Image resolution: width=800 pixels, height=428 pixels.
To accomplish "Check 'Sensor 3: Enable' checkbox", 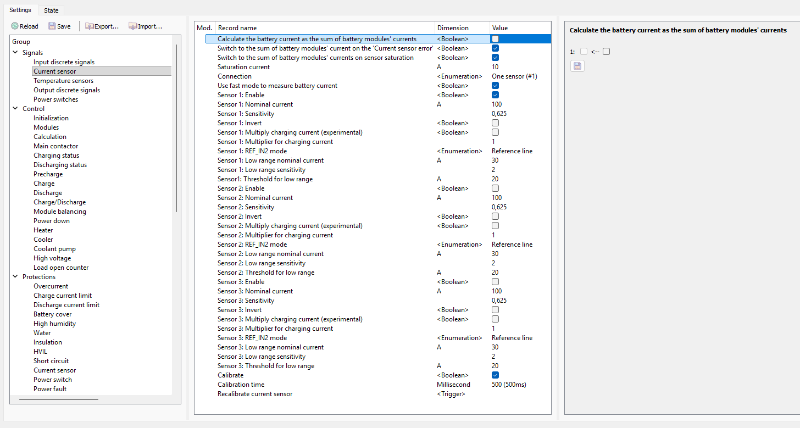I will click(495, 282).
